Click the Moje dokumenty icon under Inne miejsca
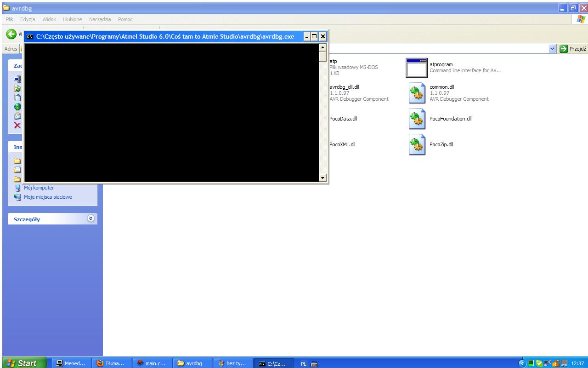Screen dimensions: 588x368 pos(17,169)
